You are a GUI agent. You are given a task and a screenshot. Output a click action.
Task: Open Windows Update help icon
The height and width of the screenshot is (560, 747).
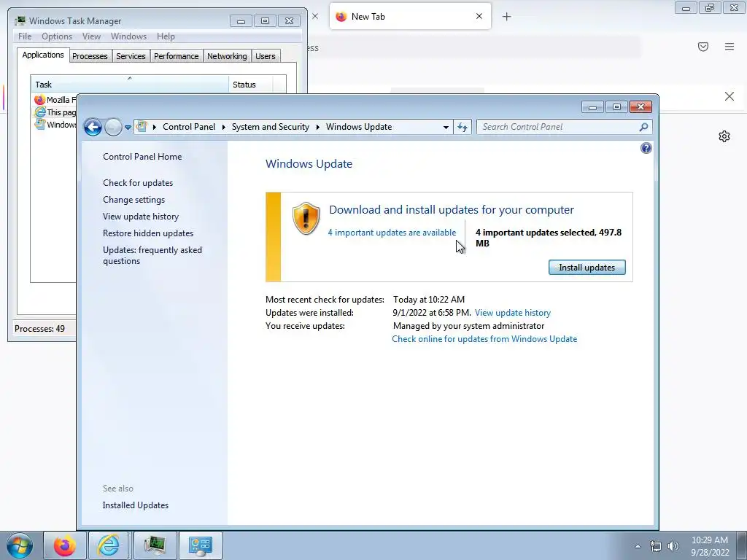[646, 148]
